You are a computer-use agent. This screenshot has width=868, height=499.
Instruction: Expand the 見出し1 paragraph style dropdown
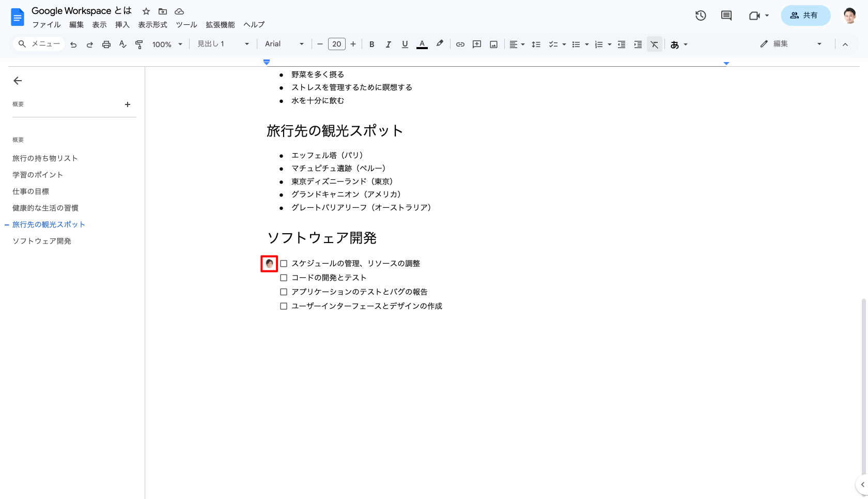click(223, 44)
